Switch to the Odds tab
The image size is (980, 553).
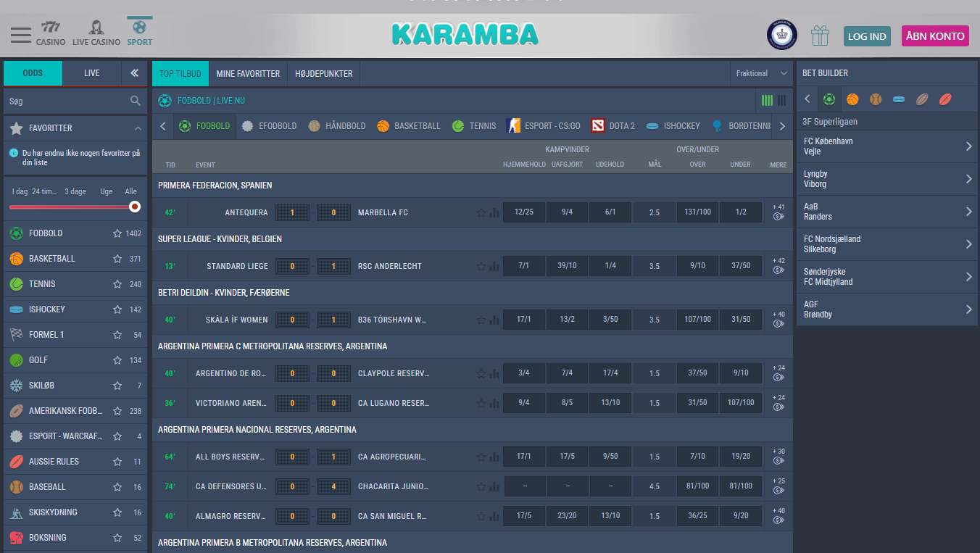33,73
